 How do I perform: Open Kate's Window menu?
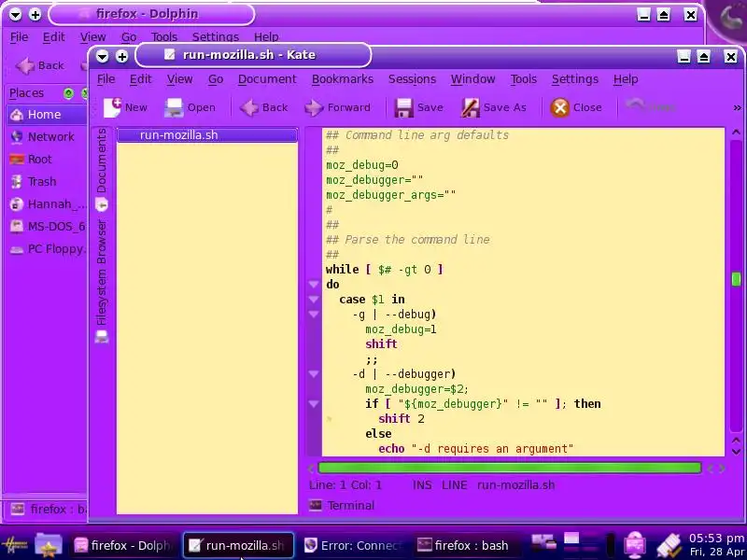tap(473, 79)
